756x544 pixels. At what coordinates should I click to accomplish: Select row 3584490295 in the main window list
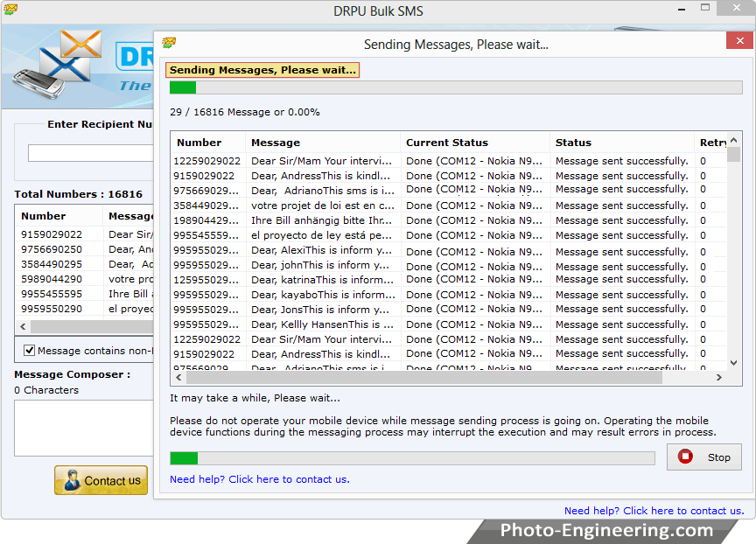(x=85, y=264)
